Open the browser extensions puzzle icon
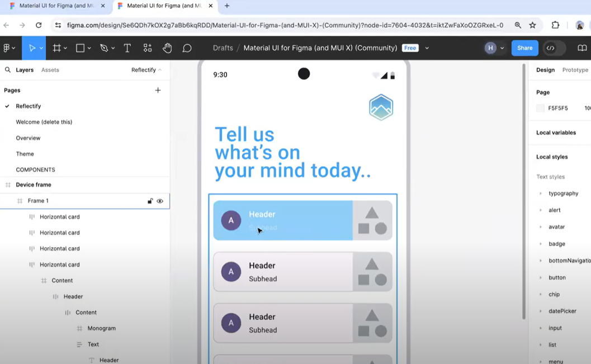 pyautogui.click(x=555, y=25)
